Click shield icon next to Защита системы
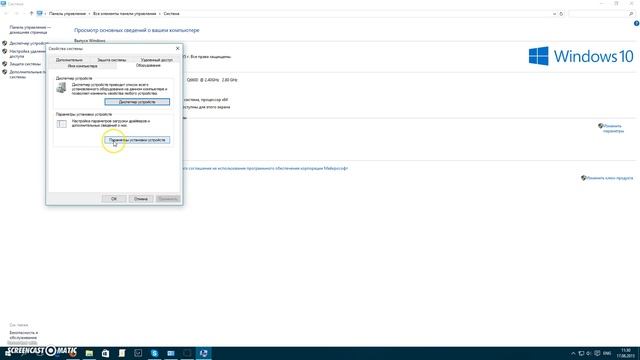This screenshot has width=640, height=360. pos(4,64)
